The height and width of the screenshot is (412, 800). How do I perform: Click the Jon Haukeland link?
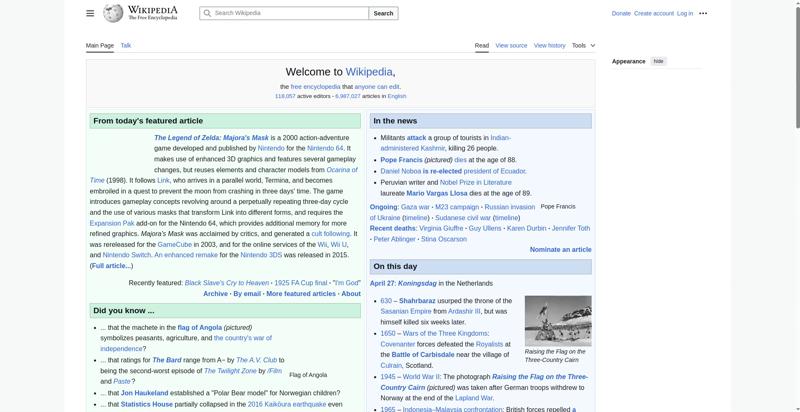click(144, 393)
